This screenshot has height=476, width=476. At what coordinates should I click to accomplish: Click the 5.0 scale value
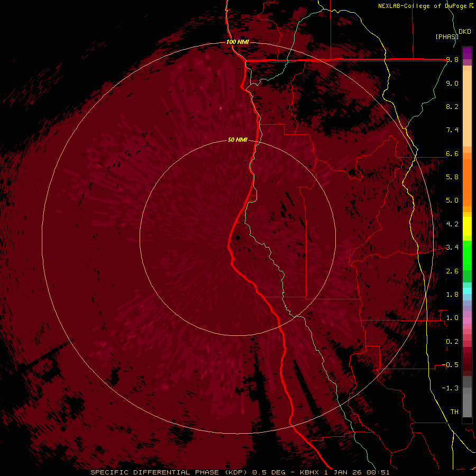[452, 200]
